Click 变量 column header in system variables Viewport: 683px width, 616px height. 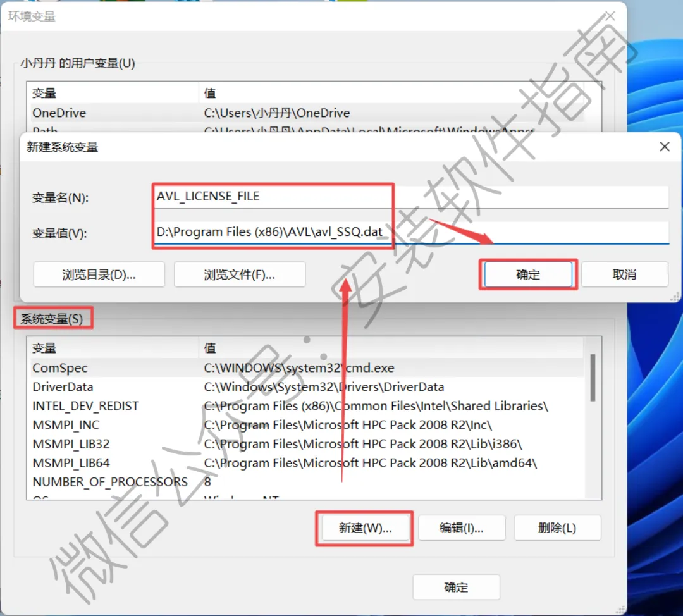pyautogui.click(x=113, y=348)
